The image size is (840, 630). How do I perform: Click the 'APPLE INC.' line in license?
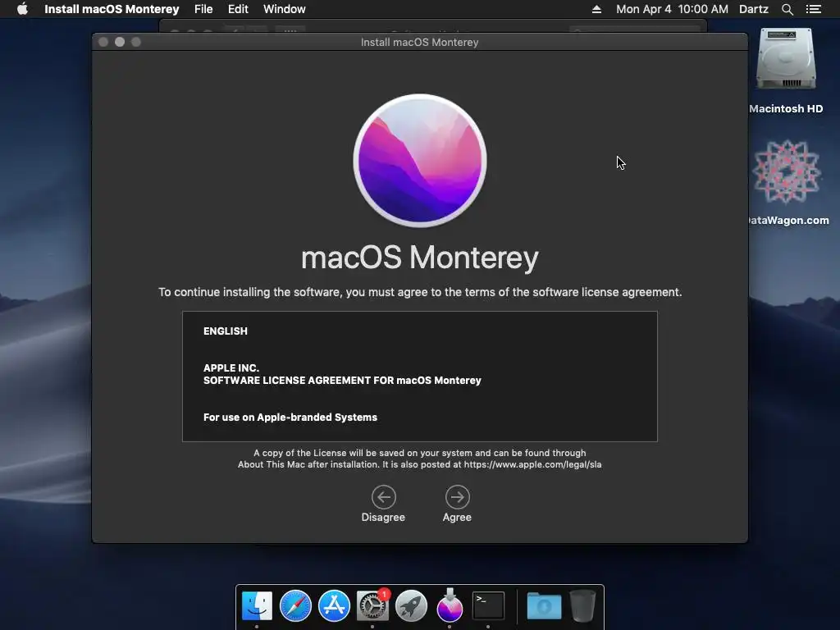(231, 368)
